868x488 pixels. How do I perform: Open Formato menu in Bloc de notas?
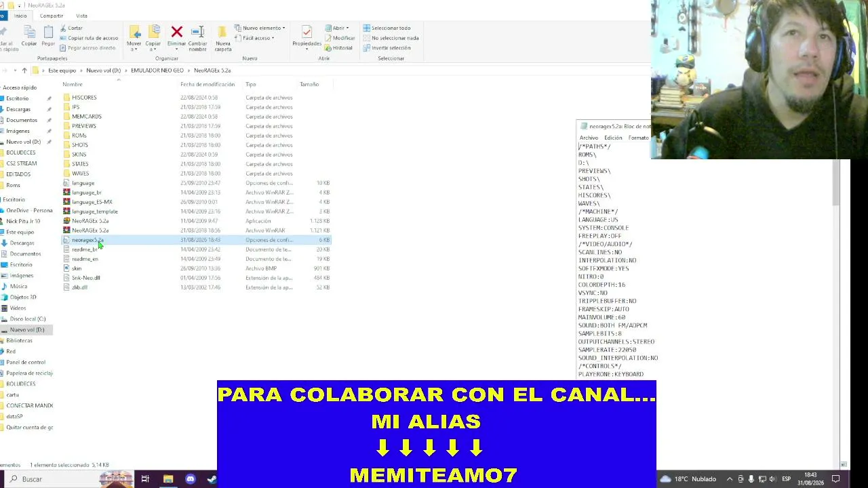[x=638, y=138]
